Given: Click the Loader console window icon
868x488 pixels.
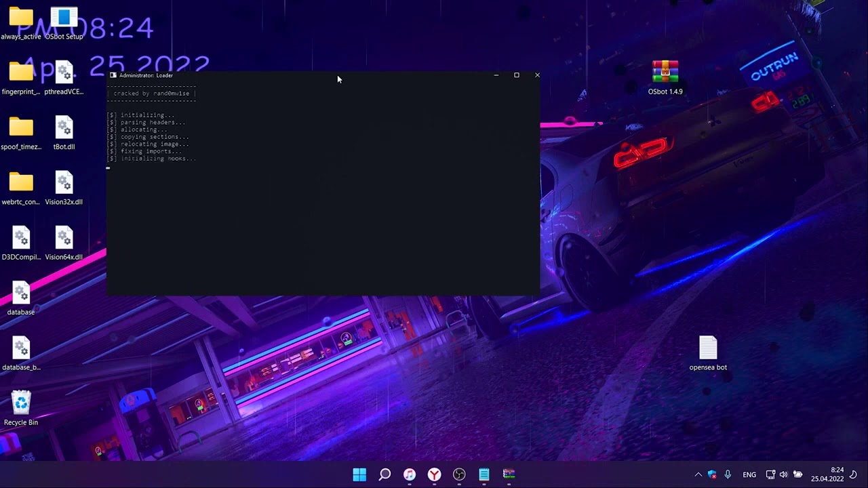Looking at the screenshot, I should 113,75.
